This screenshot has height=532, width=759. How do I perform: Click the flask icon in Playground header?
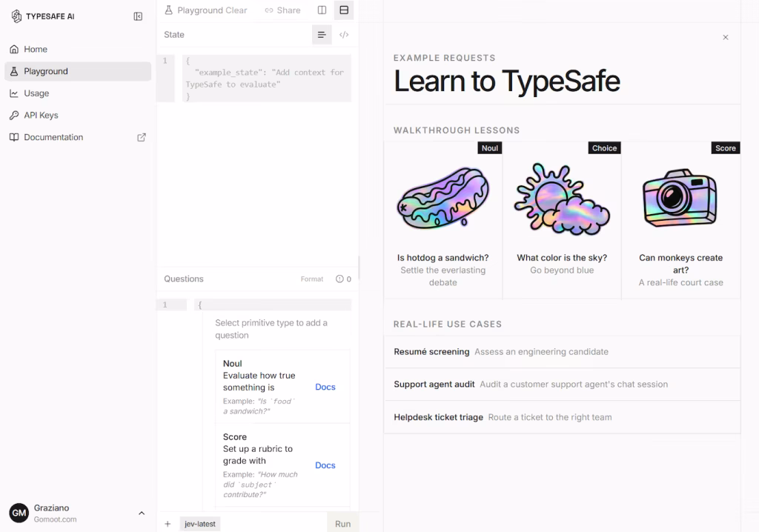pos(168,10)
